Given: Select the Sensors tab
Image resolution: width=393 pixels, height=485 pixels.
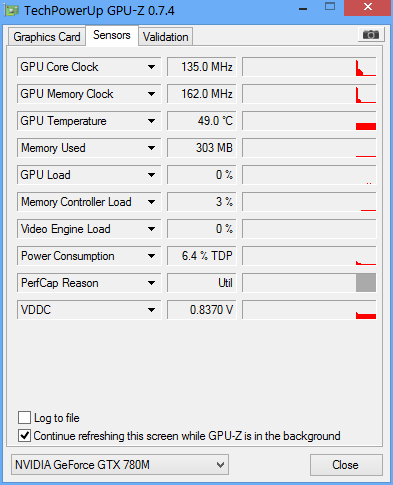Looking at the screenshot, I should point(112,35).
